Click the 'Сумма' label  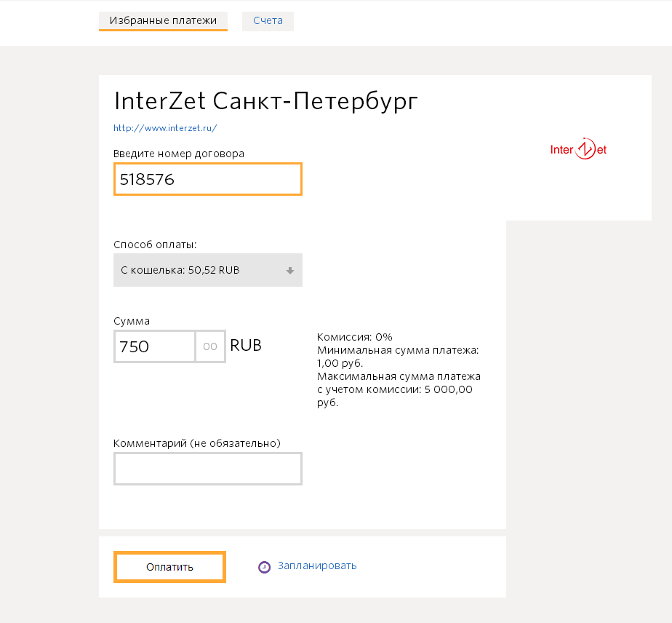132,320
